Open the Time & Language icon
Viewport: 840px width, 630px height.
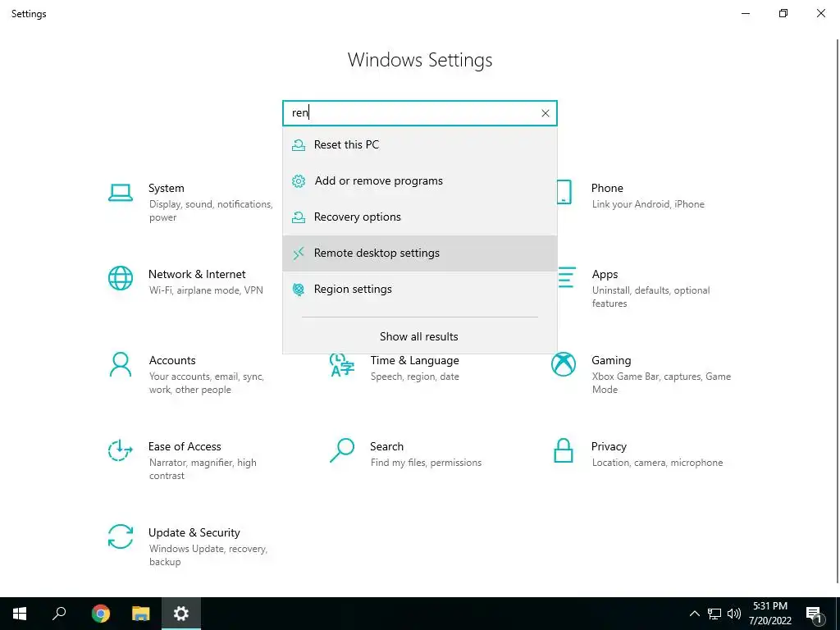point(342,365)
